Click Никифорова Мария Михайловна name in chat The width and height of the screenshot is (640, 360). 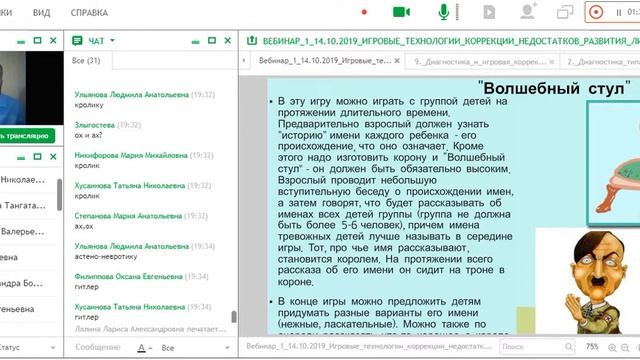(131, 155)
